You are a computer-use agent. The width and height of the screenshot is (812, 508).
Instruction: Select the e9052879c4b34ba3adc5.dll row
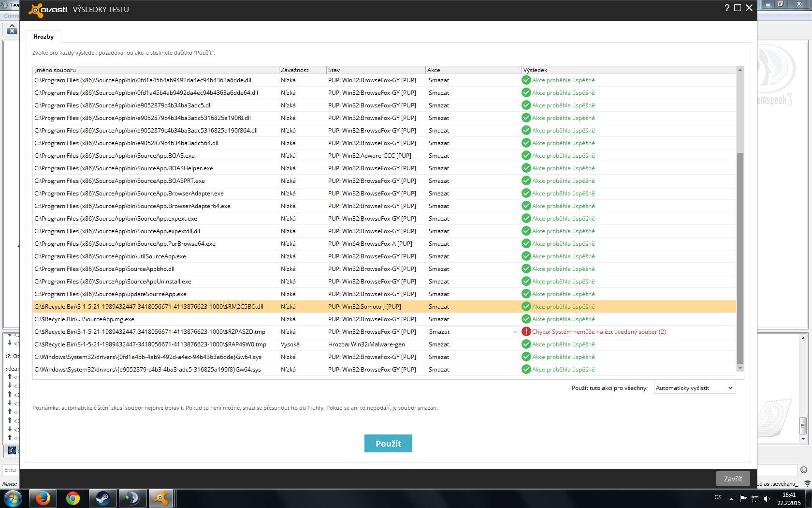[384, 105]
